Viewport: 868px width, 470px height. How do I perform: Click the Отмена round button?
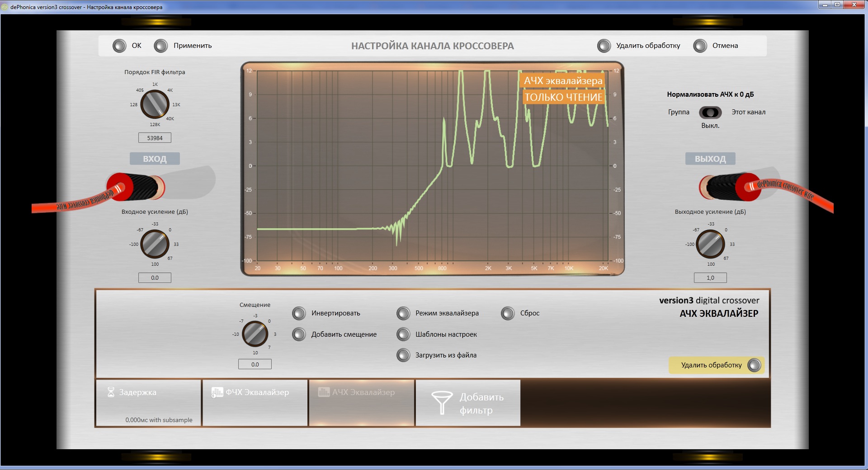700,46
